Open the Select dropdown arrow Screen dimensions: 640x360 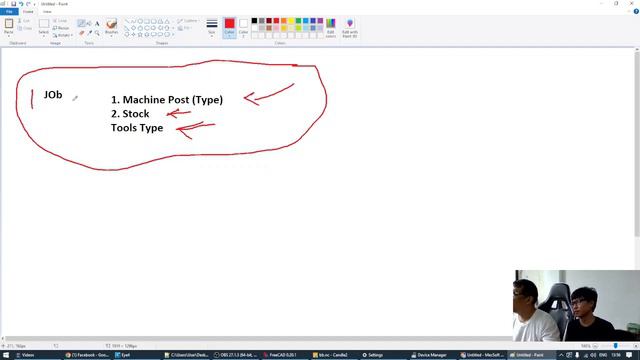44,36
